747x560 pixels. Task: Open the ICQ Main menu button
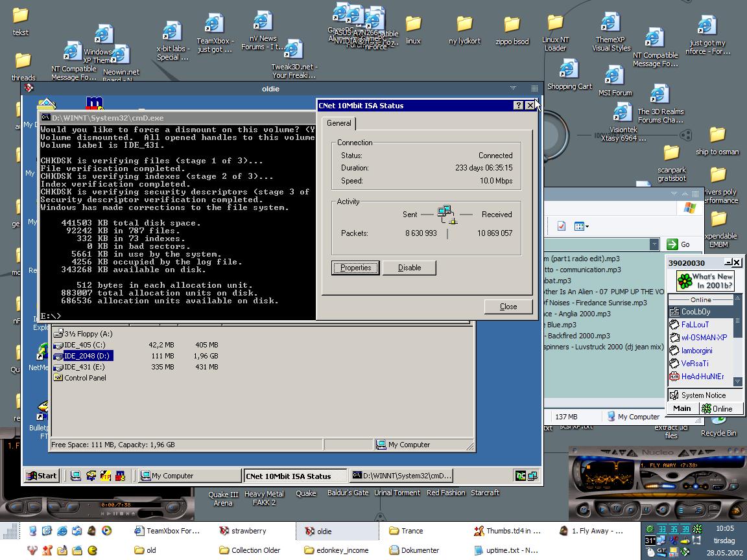682,408
